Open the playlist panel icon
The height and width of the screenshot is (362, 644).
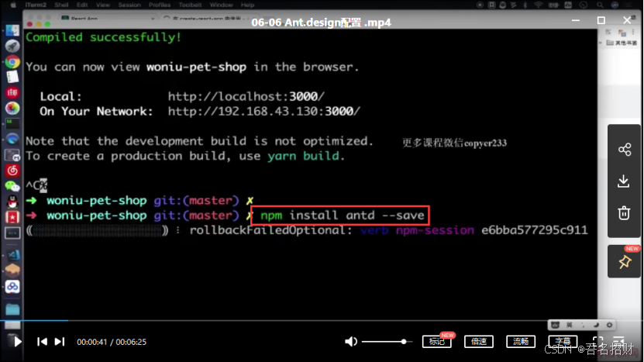[x=618, y=341]
